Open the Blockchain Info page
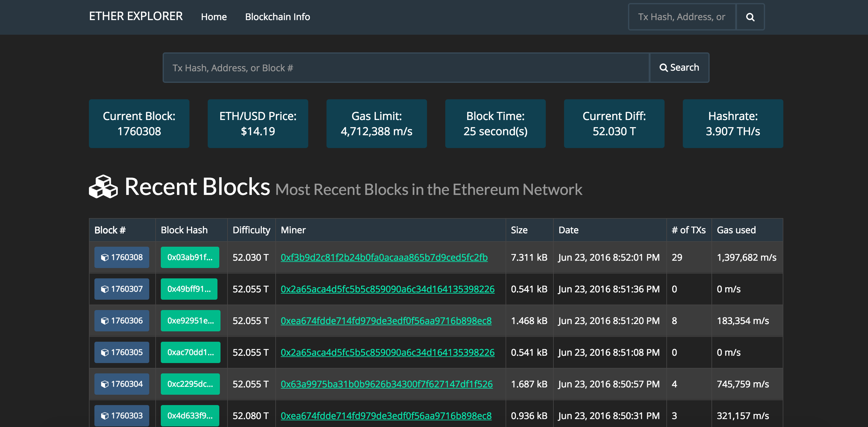The width and height of the screenshot is (868, 427). click(x=278, y=16)
